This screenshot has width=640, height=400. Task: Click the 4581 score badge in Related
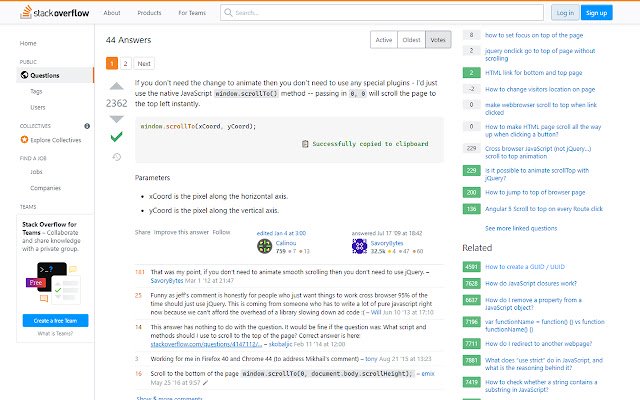[x=471, y=267]
